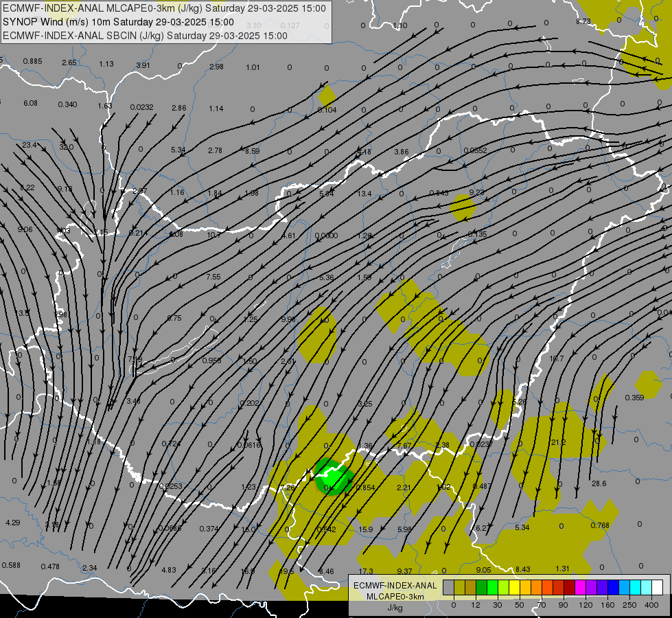Click the map value '23.4'
672x618 pixels.
[29, 146]
